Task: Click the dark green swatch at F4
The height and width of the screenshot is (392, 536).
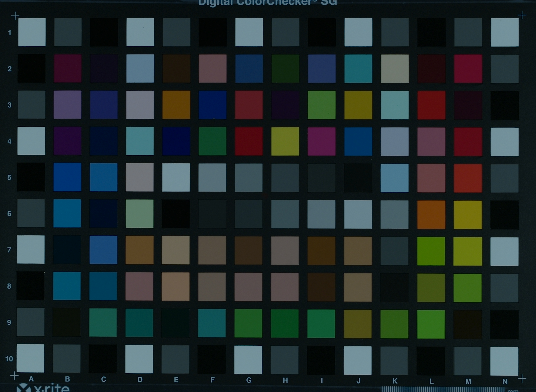Action: pos(213,141)
